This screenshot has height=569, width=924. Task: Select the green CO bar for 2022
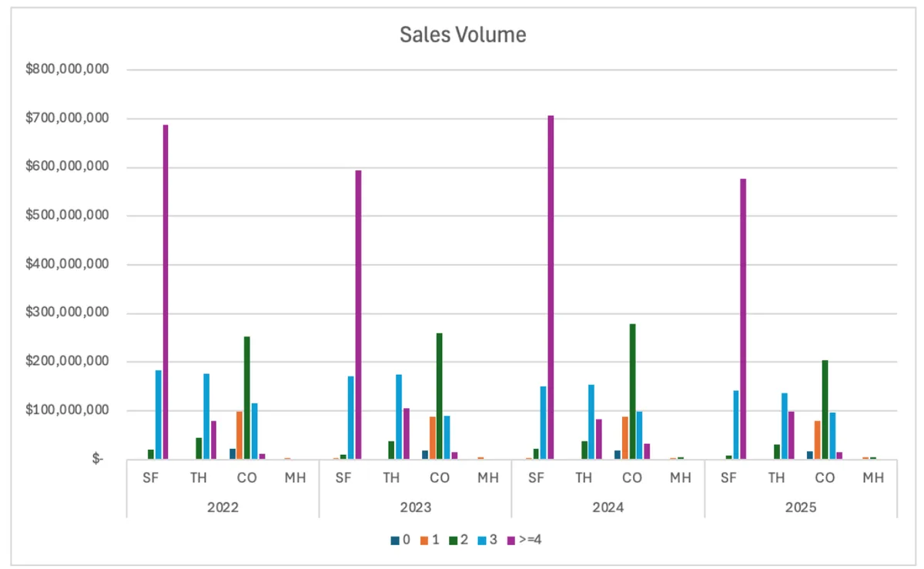point(247,398)
